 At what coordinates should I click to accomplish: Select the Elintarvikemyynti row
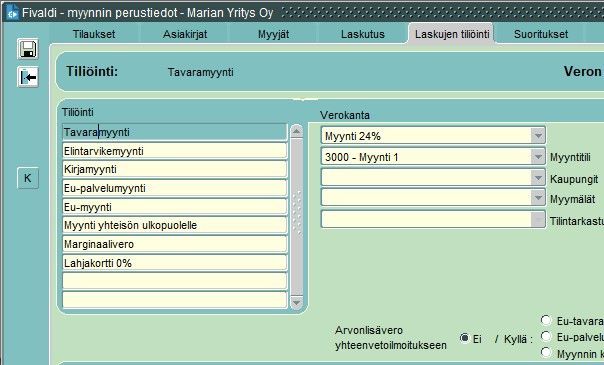tap(174, 151)
